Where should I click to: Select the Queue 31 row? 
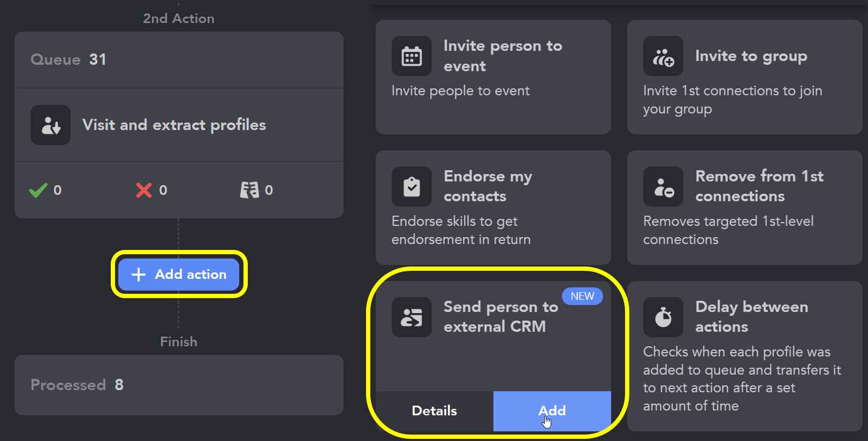point(179,59)
